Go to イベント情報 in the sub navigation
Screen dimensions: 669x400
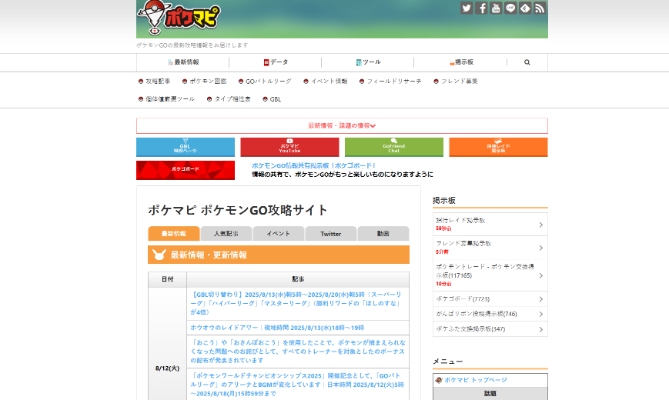(x=326, y=81)
